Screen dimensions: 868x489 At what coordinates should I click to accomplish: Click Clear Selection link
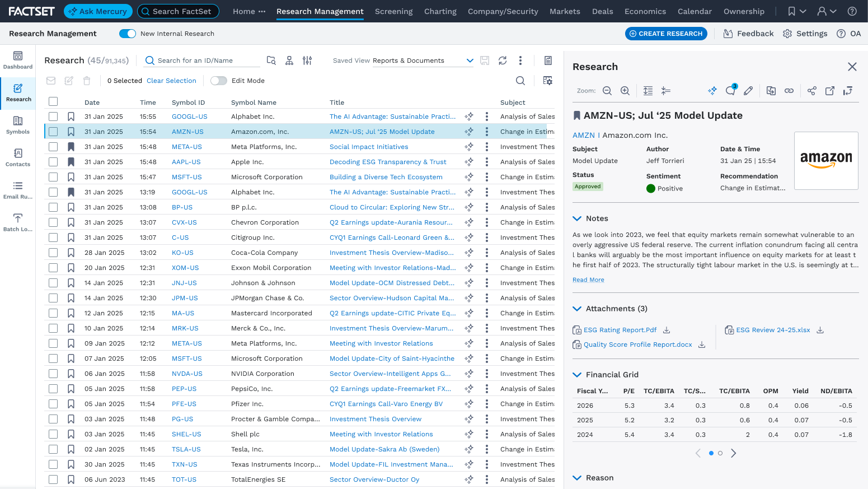(171, 81)
